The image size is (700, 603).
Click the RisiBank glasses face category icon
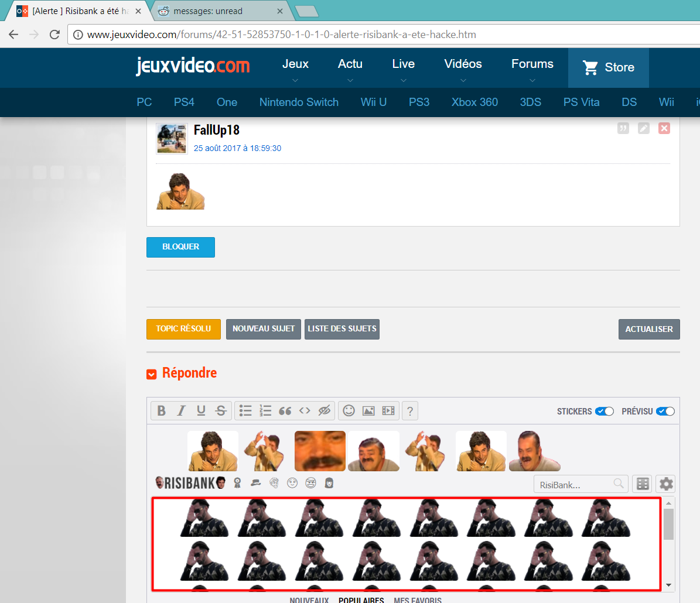pyautogui.click(x=310, y=483)
